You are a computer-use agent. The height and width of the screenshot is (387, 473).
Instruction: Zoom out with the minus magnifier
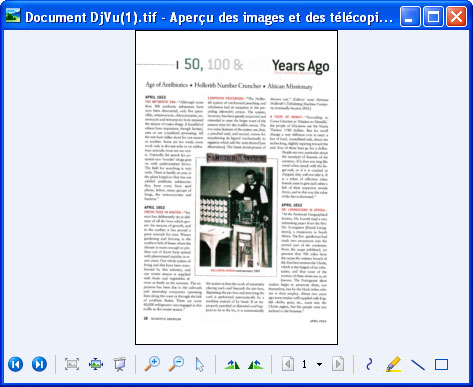pyautogui.click(x=176, y=364)
